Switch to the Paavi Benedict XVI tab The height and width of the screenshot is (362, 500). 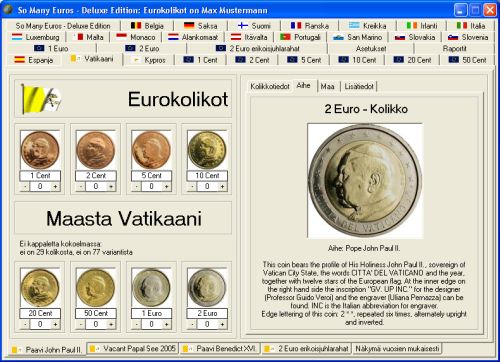pos(220,349)
